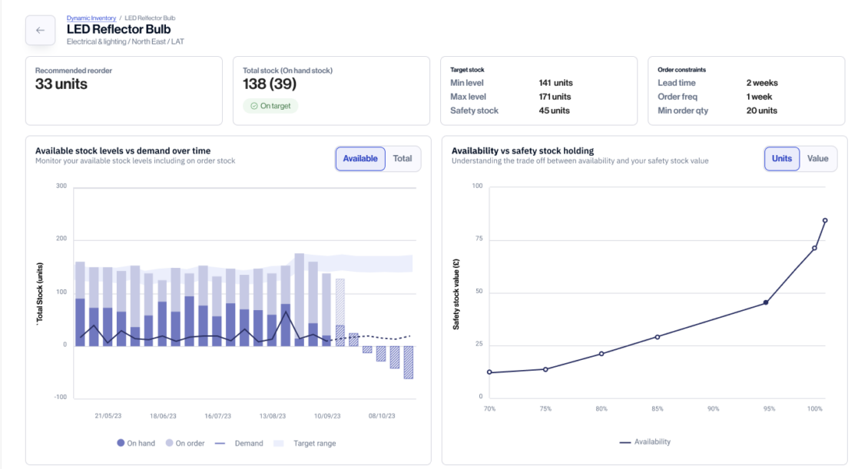The height and width of the screenshot is (469, 868).
Task: Select the 85% availability data point
Action: [657, 336]
